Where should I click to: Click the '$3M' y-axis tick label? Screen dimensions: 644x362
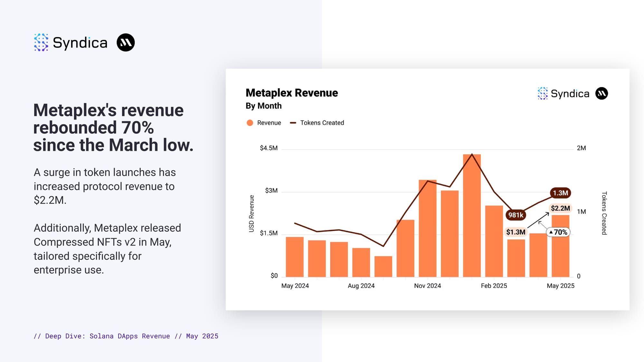pyautogui.click(x=271, y=190)
